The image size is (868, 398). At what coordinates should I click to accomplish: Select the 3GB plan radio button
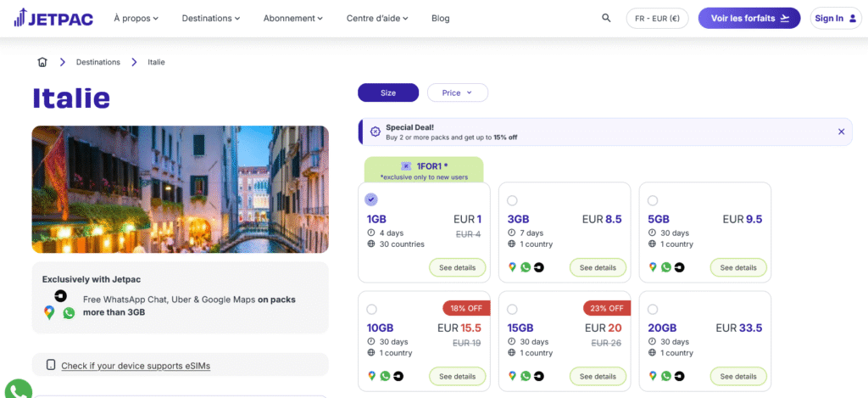tap(512, 200)
